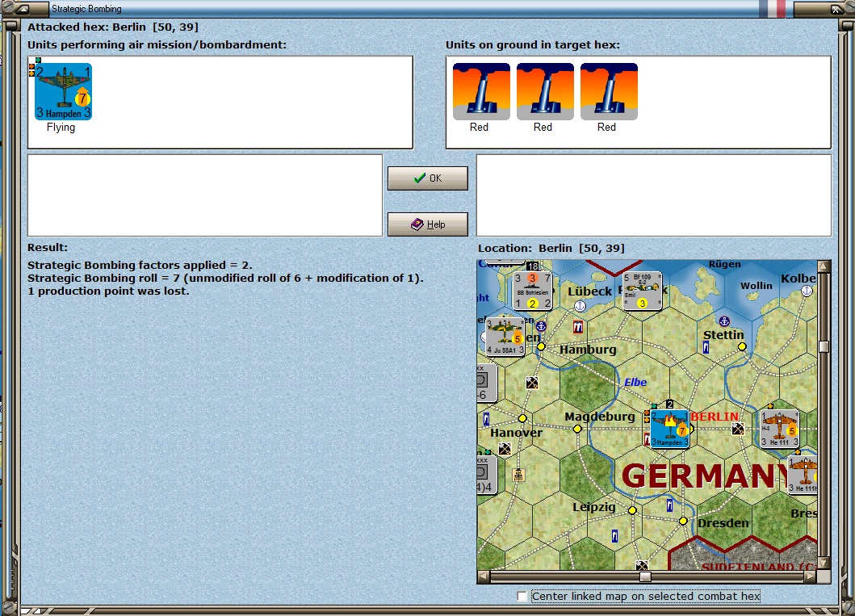Click the Stettin city marker on map
Screen dimensions: 855x616
pyautogui.click(x=742, y=346)
